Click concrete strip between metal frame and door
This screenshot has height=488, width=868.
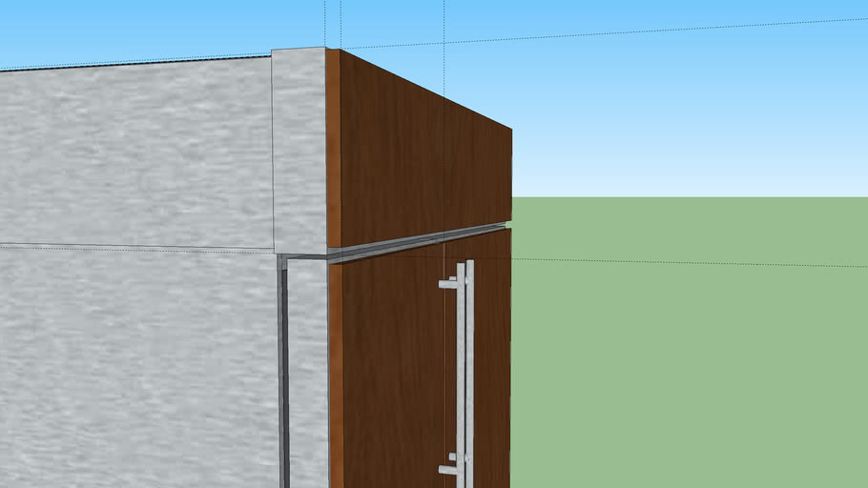point(307,381)
